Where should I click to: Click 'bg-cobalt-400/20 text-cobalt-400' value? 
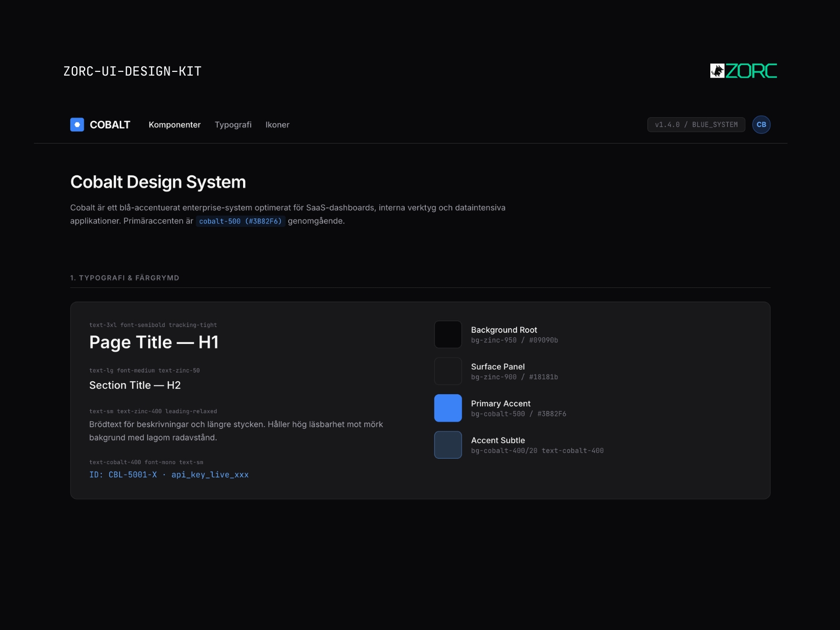point(537,450)
